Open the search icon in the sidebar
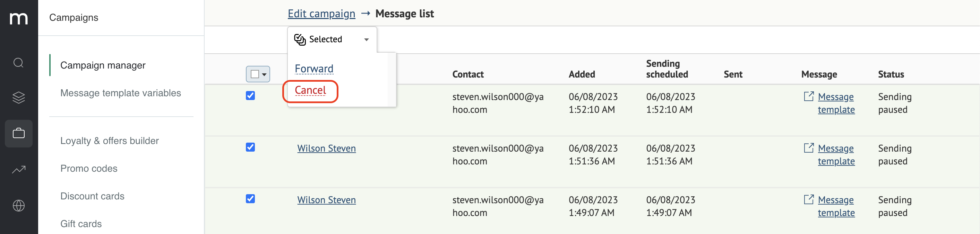 coord(19,63)
